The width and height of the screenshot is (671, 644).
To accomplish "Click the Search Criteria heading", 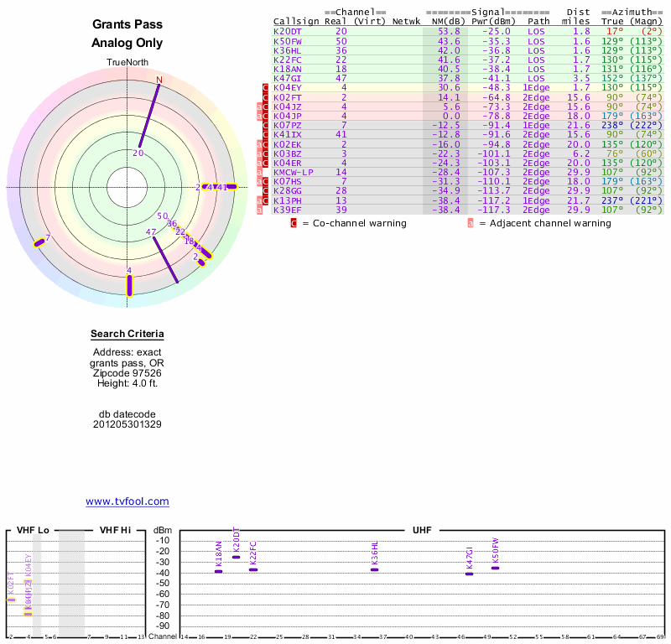I will point(127,335).
